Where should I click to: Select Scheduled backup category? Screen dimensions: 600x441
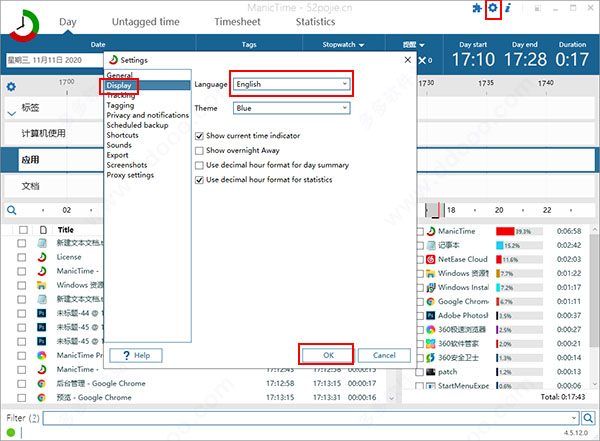click(137, 125)
